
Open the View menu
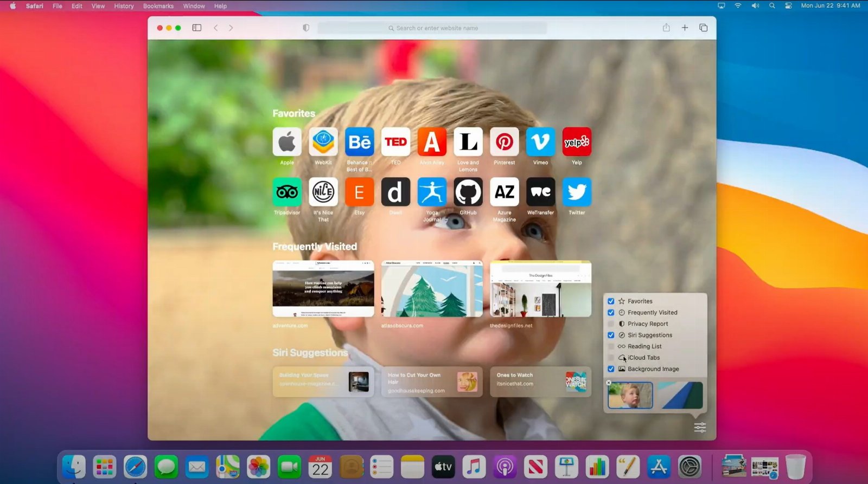[x=98, y=6]
